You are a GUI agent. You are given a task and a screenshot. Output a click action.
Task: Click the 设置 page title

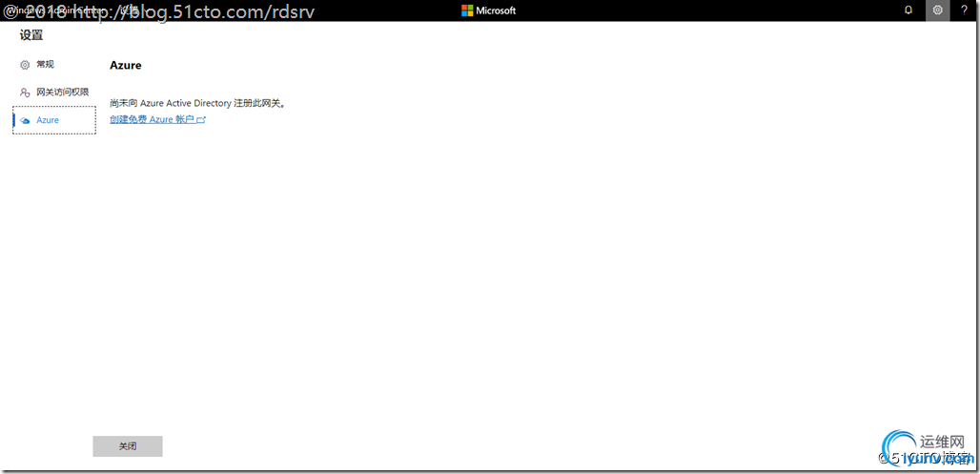click(x=31, y=35)
